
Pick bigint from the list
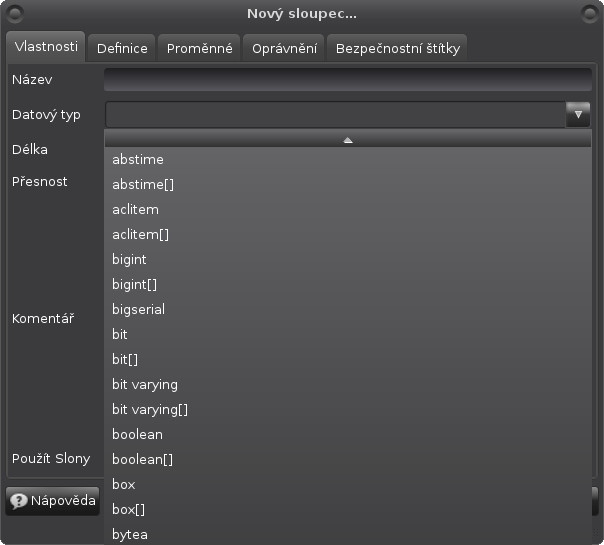click(x=348, y=260)
